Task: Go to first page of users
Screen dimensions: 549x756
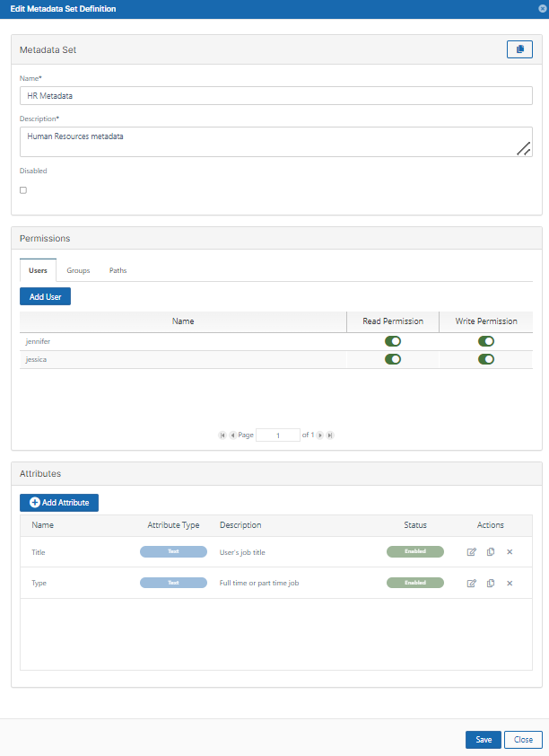Action: click(222, 435)
